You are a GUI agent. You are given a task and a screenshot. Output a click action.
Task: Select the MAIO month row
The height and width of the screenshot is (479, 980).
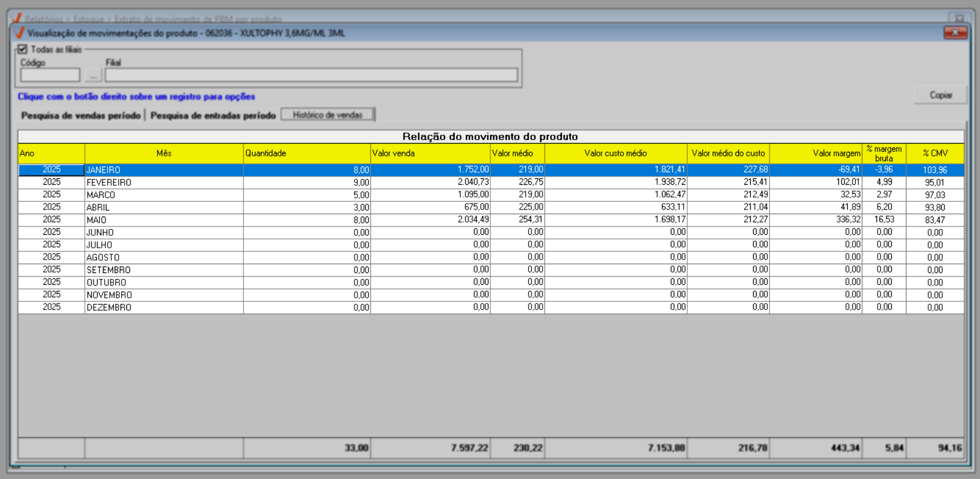96,220
